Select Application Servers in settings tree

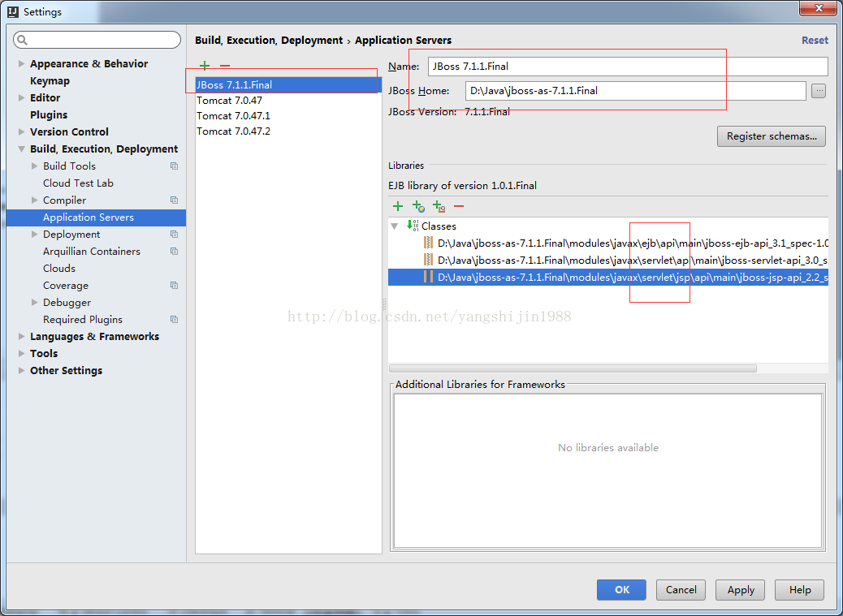[x=96, y=217]
